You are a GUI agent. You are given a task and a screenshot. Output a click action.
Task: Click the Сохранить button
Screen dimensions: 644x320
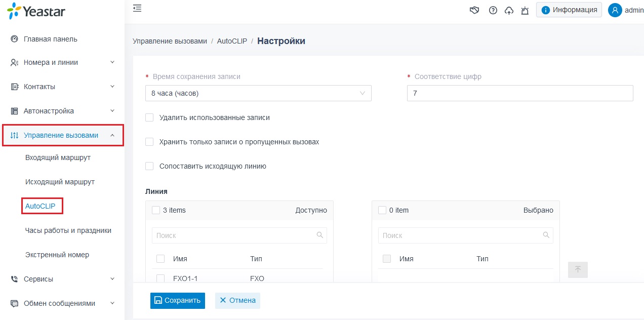pos(178,300)
